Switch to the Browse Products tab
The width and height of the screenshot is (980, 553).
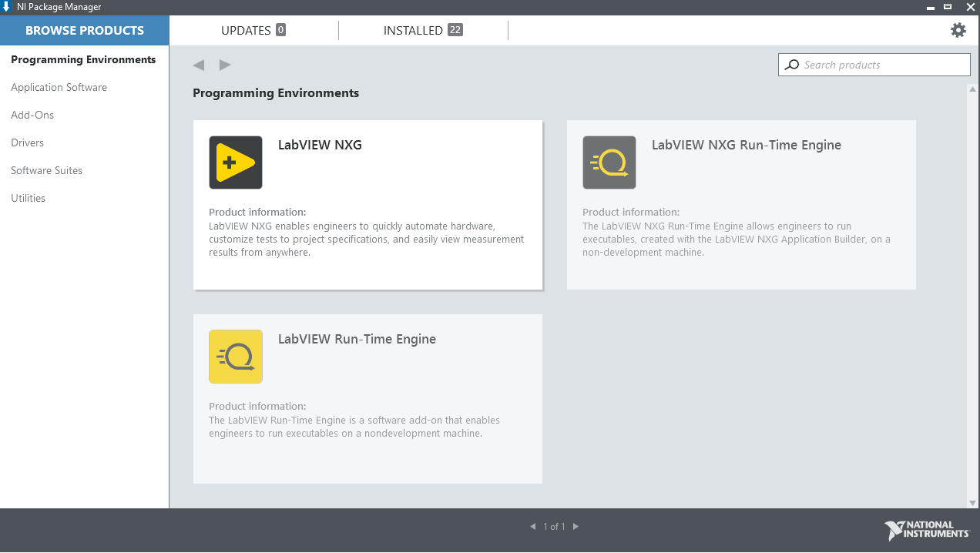85,30
